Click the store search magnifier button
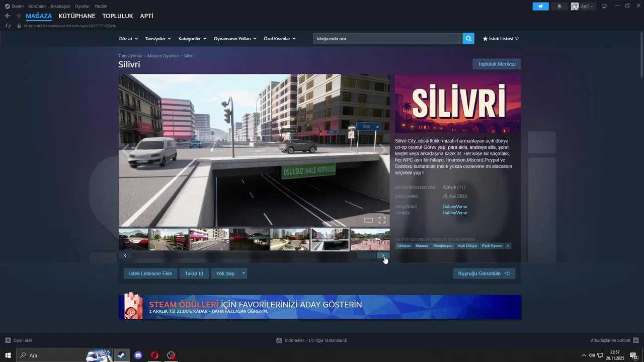The width and height of the screenshot is (644, 362). (468, 39)
